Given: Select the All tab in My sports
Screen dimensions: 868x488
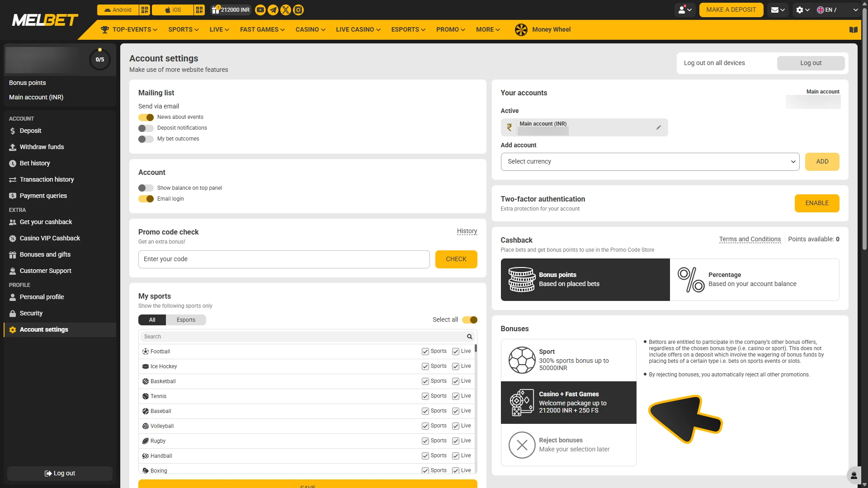Looking at the screenshot, I should pyautogui.click(x=152, y=320).
